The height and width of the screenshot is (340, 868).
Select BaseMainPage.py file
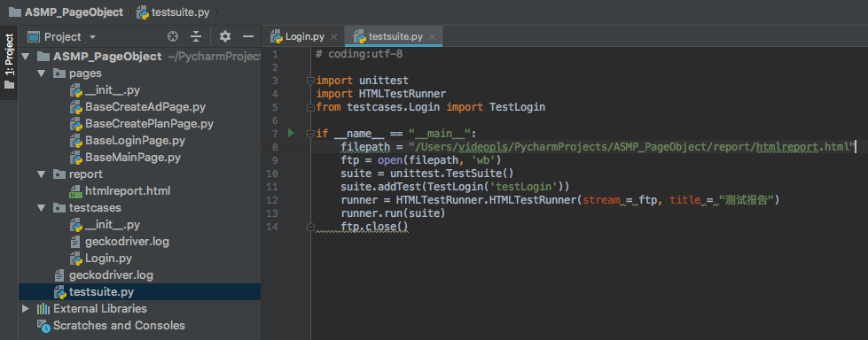(x=133, y=158)
